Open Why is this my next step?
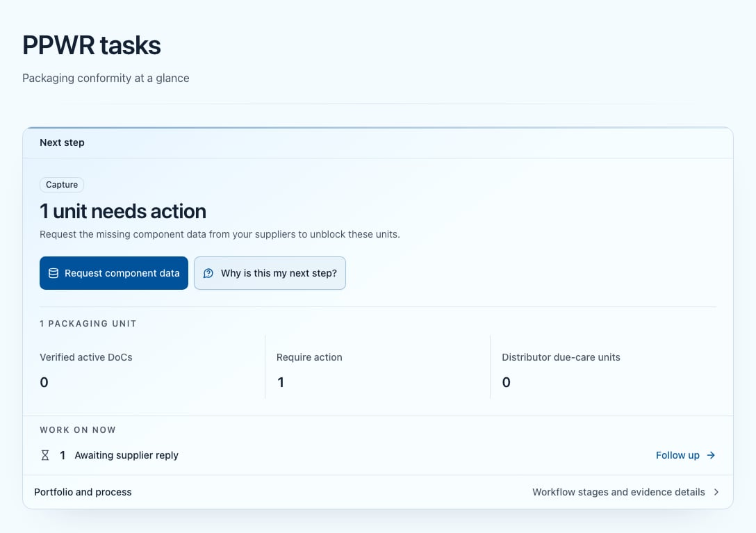 tap(270, 273)
